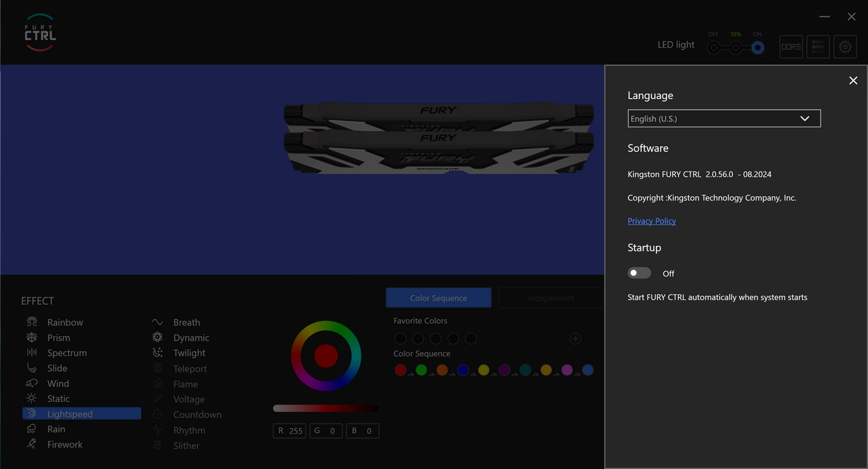Open the Language dropdown
The image size is (868, 469).
pyautogui.click(x=724, y=119)
